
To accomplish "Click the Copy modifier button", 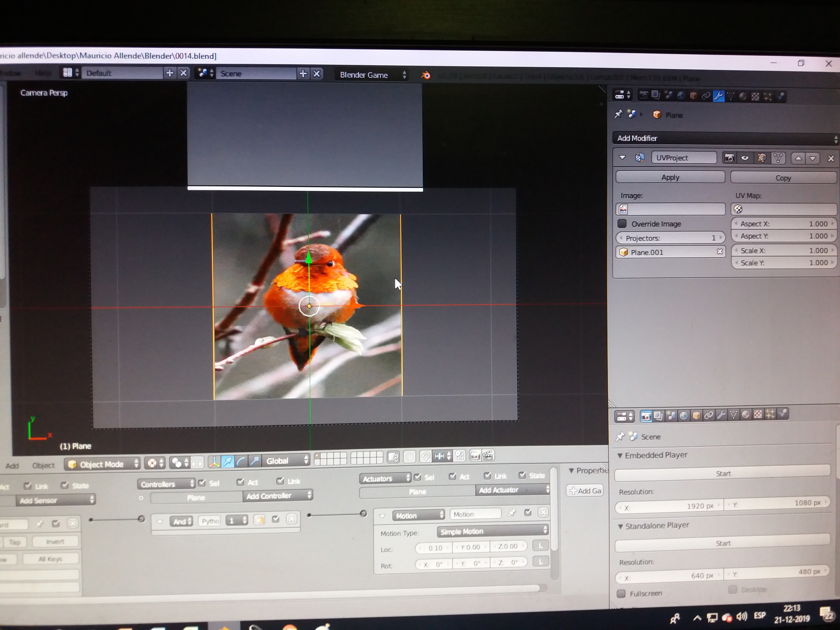I will 783,178.
